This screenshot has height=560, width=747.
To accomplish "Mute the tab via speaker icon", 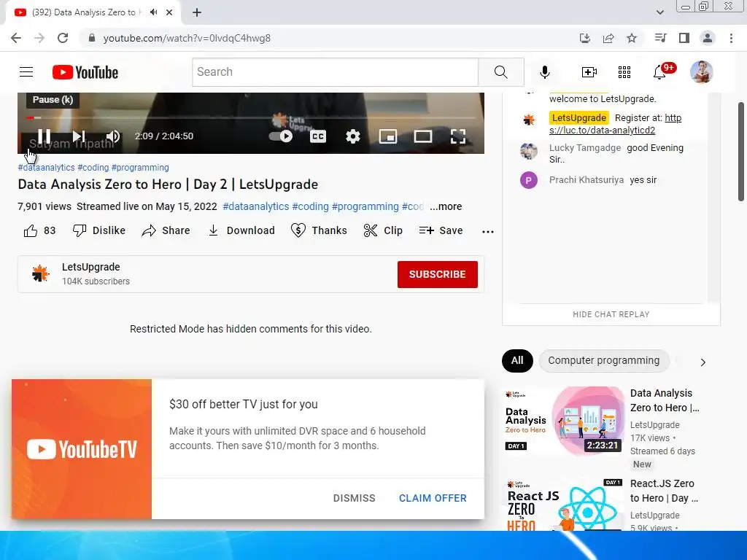I will [x=153, y=12].
